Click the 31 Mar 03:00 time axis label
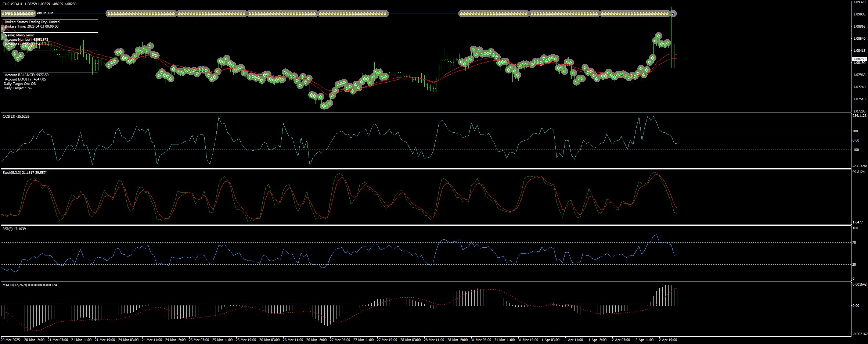868x344 pixels. pyautogui.click(x=481, y=340)
